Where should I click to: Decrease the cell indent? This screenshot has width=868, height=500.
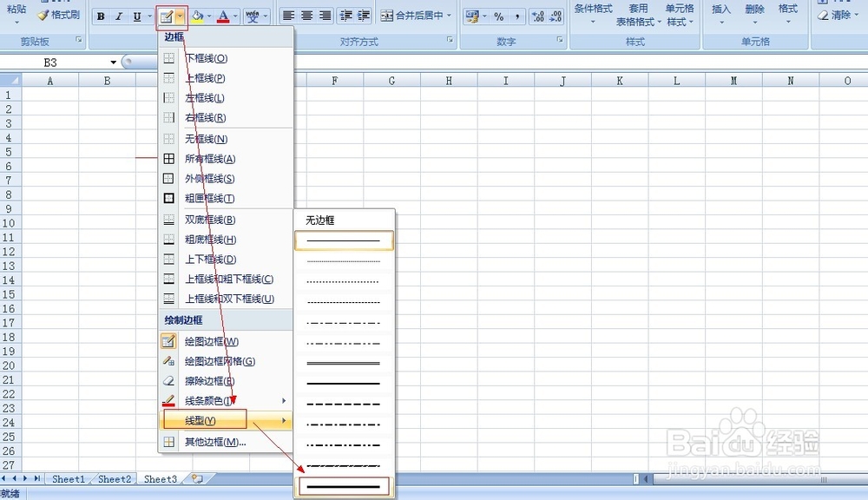(346, 16)
